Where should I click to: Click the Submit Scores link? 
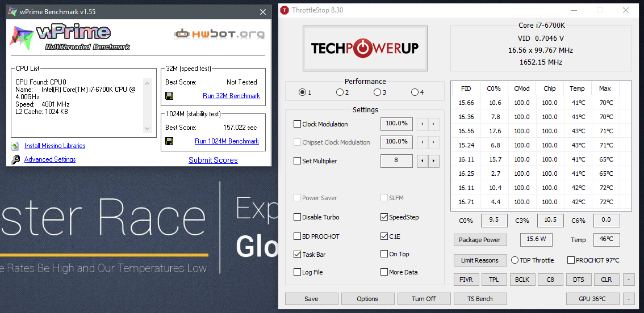213,160
